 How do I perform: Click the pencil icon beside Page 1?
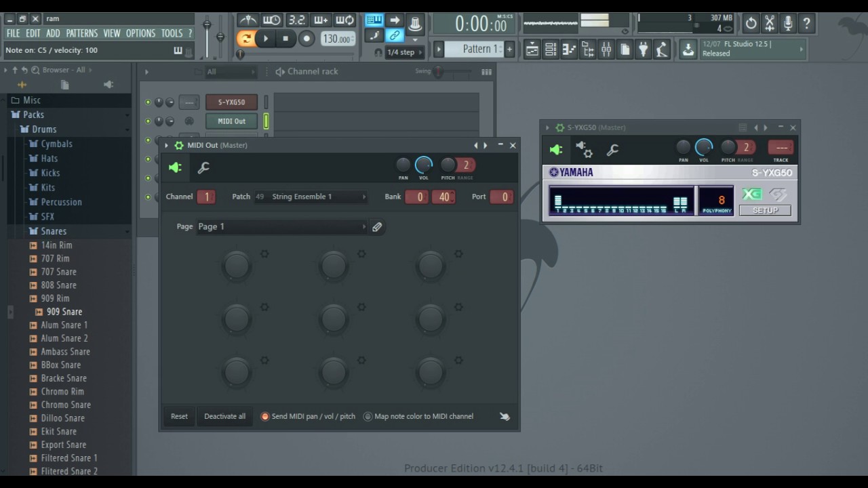(377, 227)
